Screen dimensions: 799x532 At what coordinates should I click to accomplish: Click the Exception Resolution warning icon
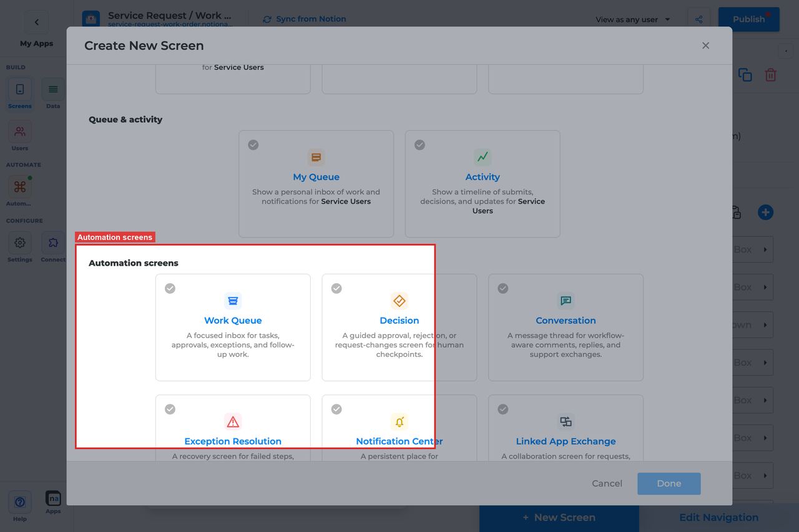pos(233,422)
